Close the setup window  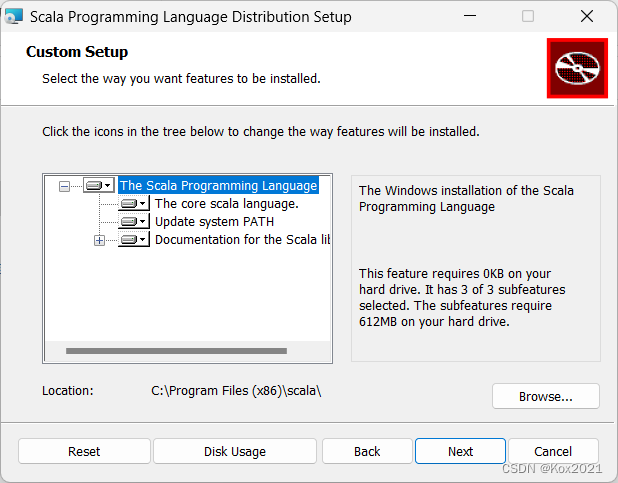coord(586,16)
